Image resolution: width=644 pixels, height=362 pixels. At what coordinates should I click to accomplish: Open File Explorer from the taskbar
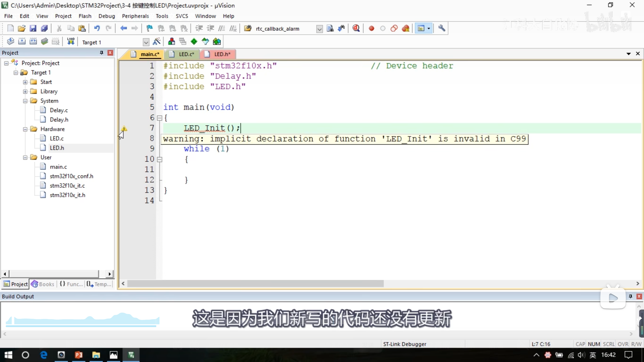point(96,355)
